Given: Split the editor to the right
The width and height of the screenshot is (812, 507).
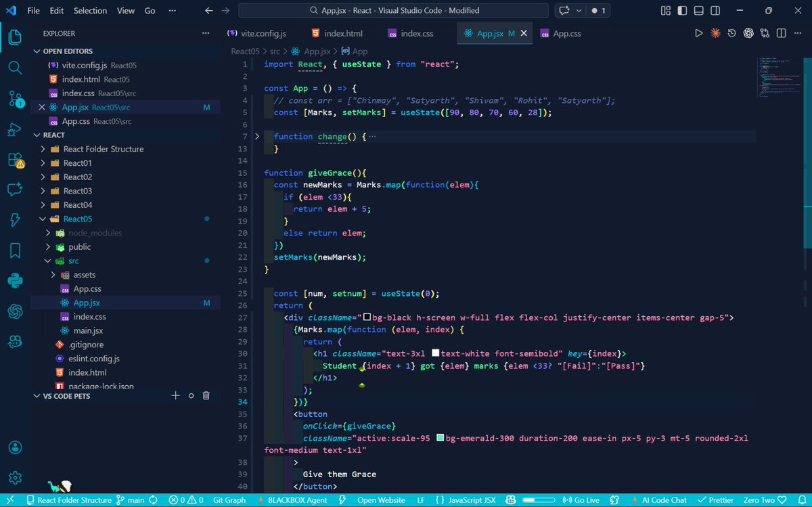Looking at the screenshot, I should [x=781, y=33].
